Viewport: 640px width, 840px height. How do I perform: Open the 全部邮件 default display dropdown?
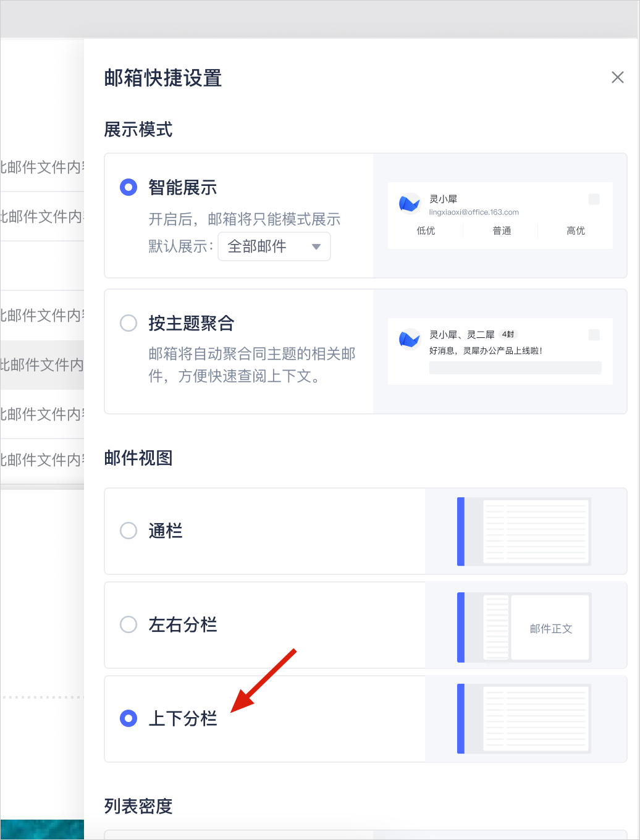(x=274, y=246)
